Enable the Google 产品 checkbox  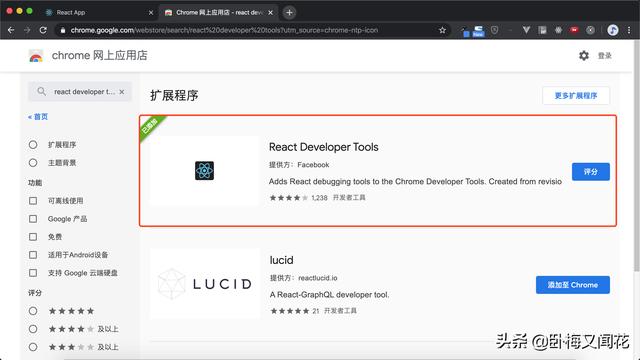(33, 219)
